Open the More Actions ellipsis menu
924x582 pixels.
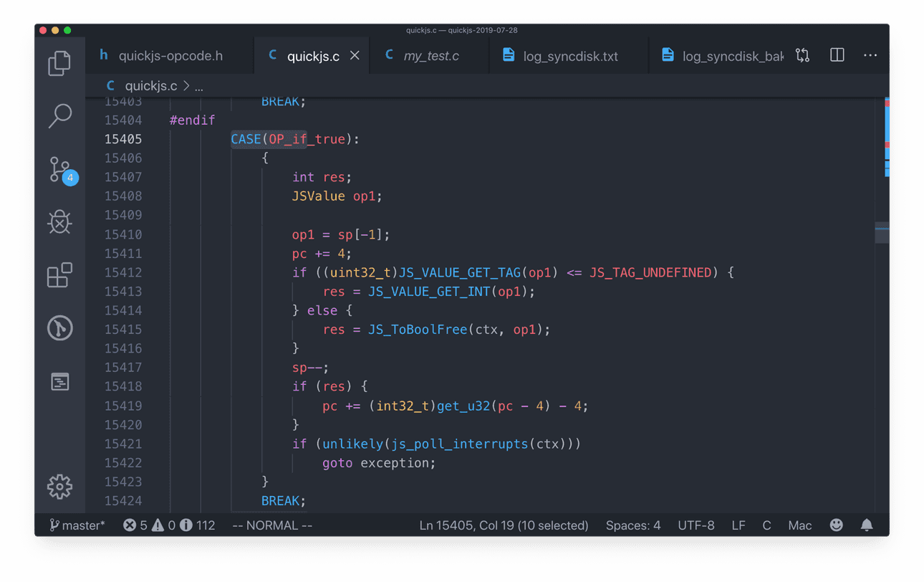pyautogui.click(x=870, y=55)
